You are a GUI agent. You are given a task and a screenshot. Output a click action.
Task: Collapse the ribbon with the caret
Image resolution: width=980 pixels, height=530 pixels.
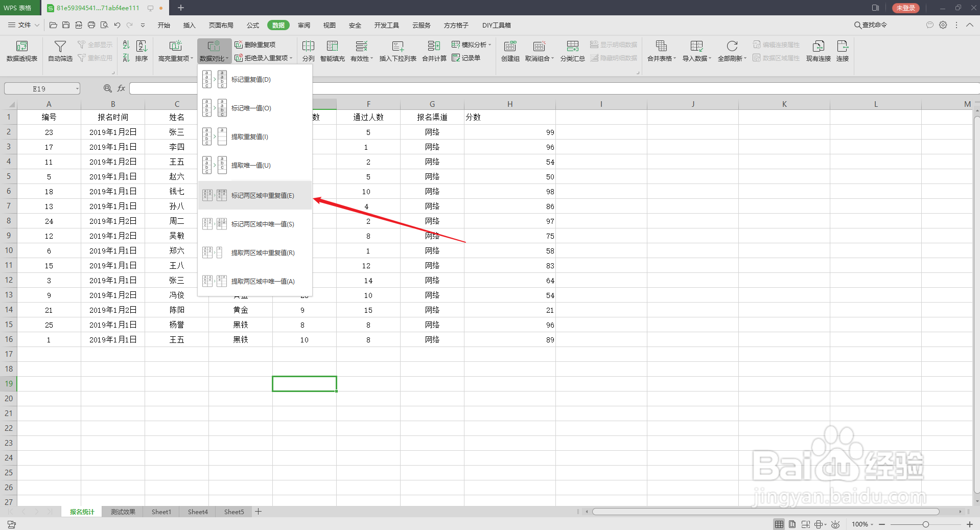coord(970,25)
